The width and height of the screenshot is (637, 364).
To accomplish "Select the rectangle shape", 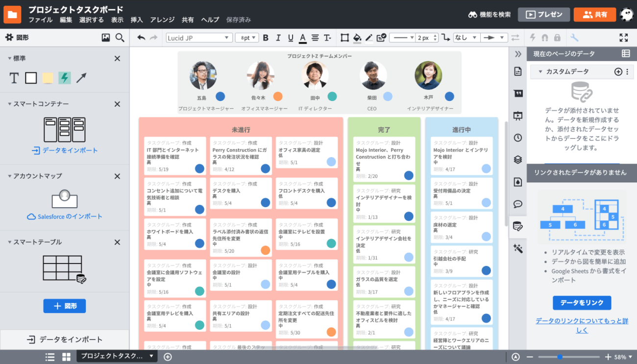I will coord(31,77).
